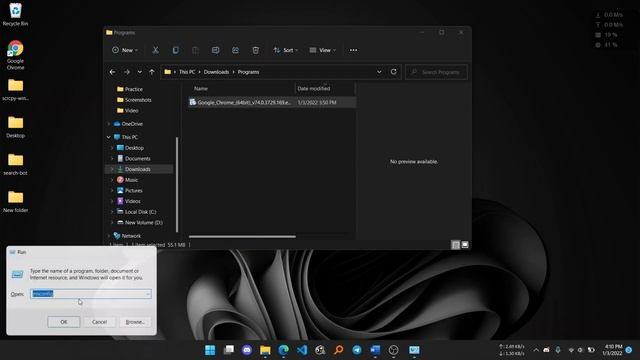
Task: Open the clock and date in taskbar
Action: 612,350
